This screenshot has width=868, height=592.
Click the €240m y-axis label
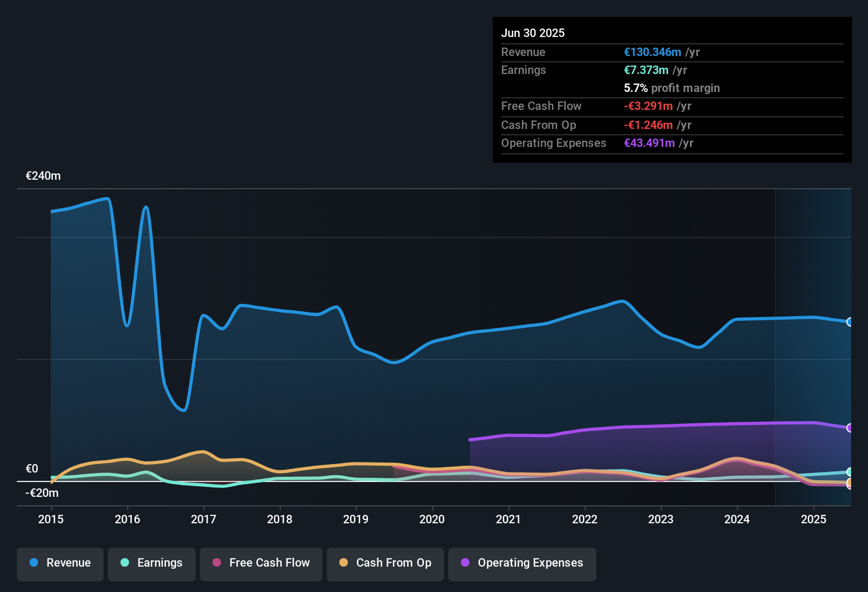tap(43, 176)
